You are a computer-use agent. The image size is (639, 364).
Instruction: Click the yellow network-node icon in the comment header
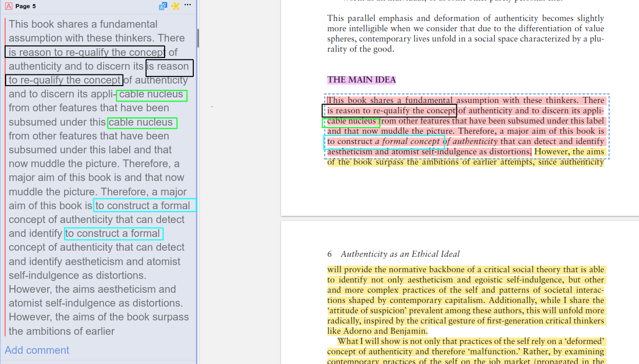pos(175,6)
